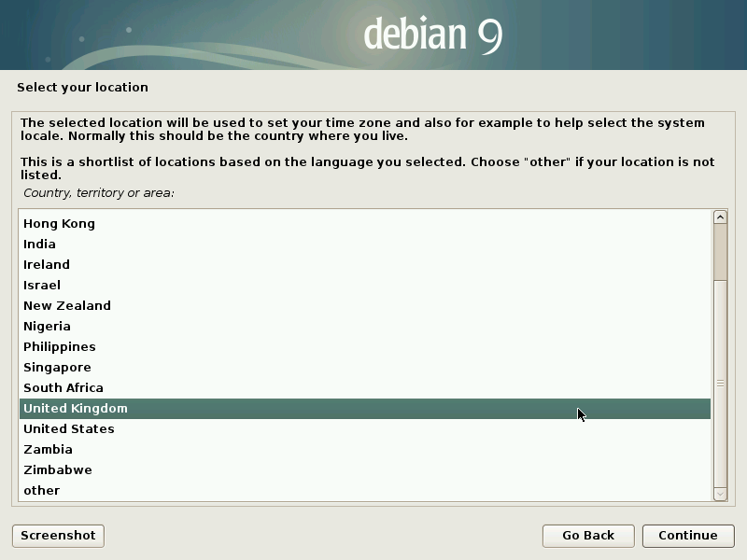Click the highlighted United Kingdom row
The width and height of the screenshot is (747, 560).
click(365, 409)
